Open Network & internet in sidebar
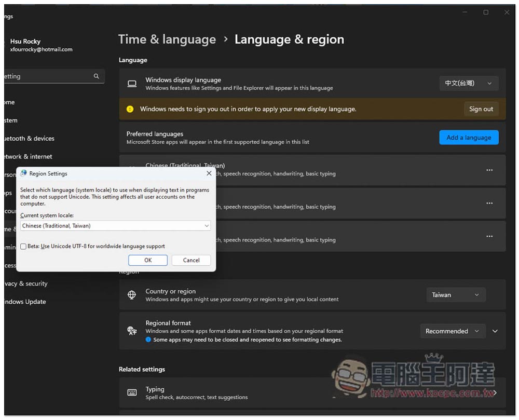The image size is (519, 420). coord(28,157)
